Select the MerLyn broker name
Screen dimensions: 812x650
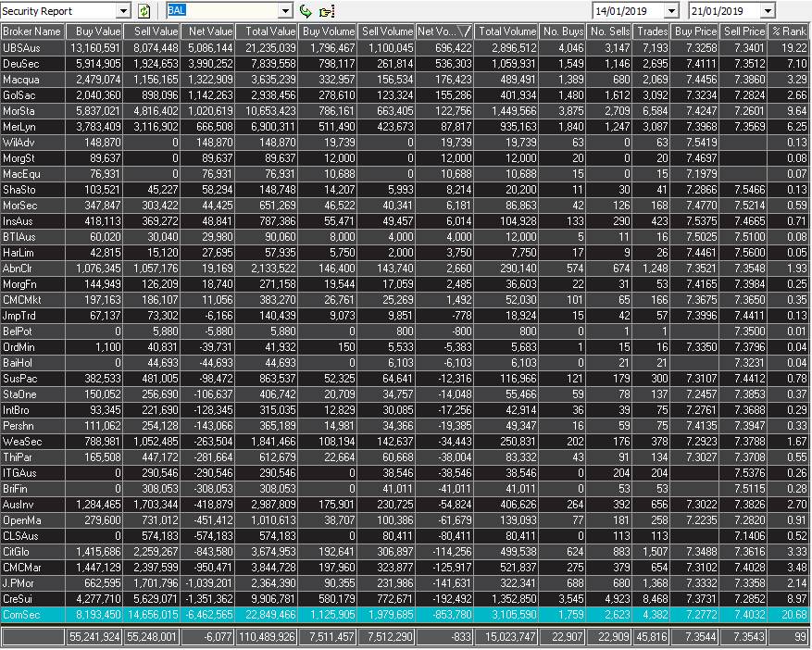(x=19, y=127)
